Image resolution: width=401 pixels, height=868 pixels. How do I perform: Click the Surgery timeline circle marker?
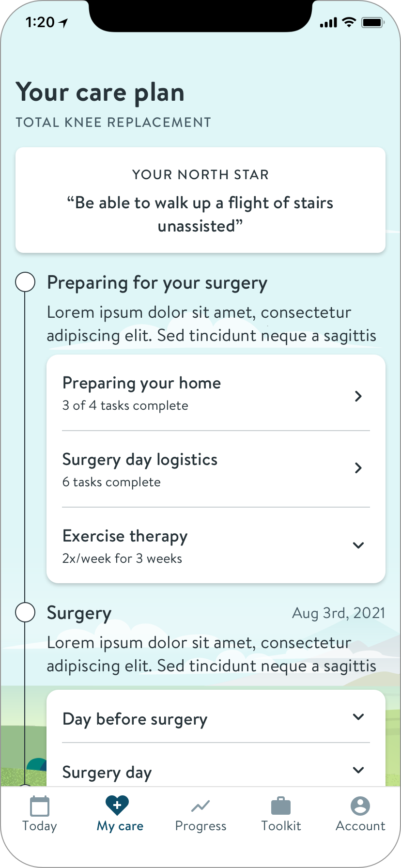(25, 612)
